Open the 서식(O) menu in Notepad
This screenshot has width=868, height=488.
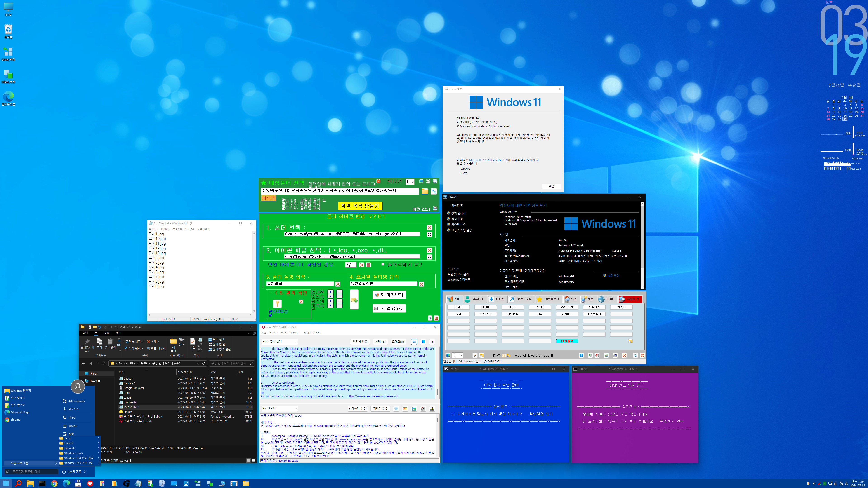coord(177,229)
